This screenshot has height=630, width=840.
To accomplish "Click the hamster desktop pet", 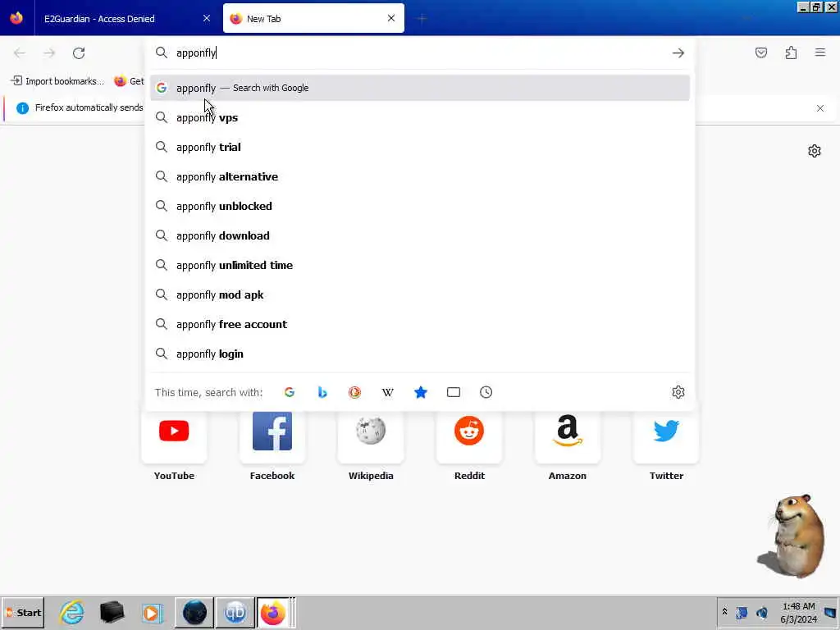I will 792,535.
